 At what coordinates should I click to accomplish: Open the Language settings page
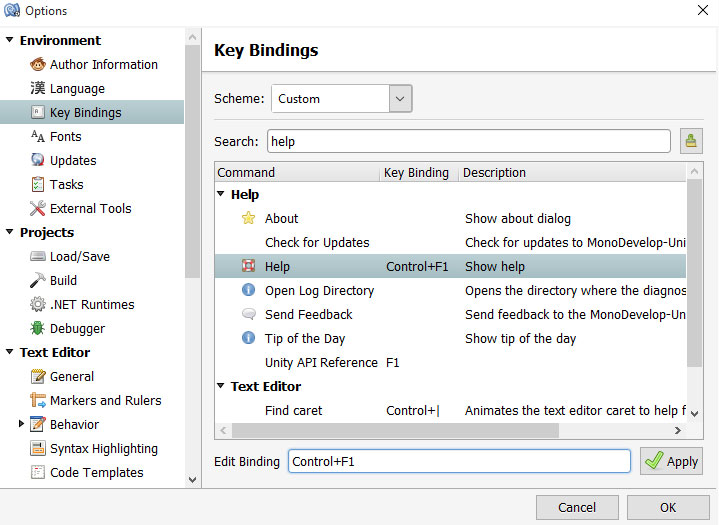77,88
